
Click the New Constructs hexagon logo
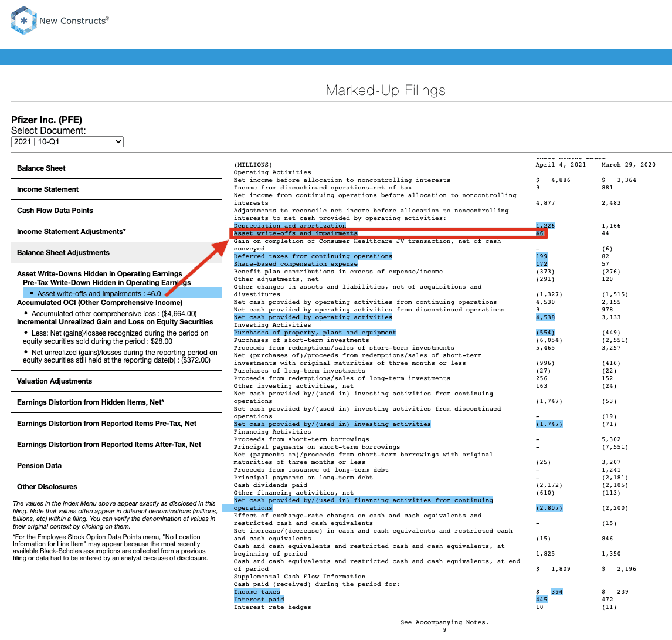tap(23, 20)
